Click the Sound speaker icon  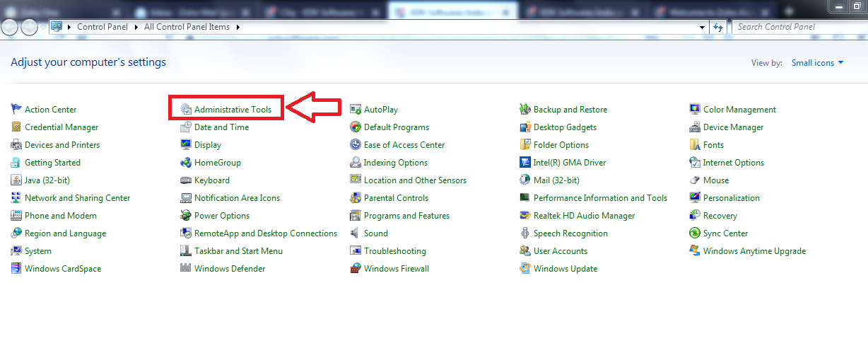tap(356, 233)
